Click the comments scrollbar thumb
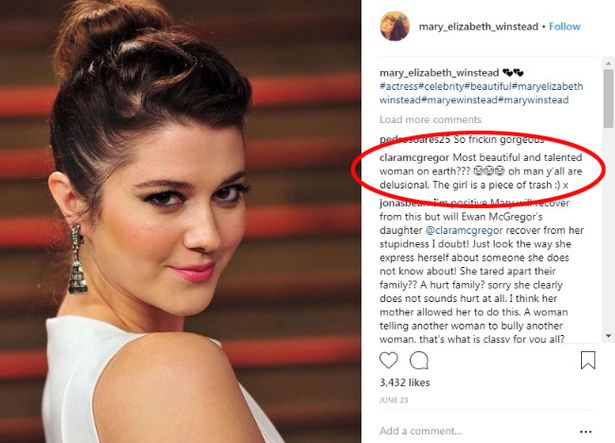Image resolution: width=615 pixels, height=443 pixels. click(608, 98)
